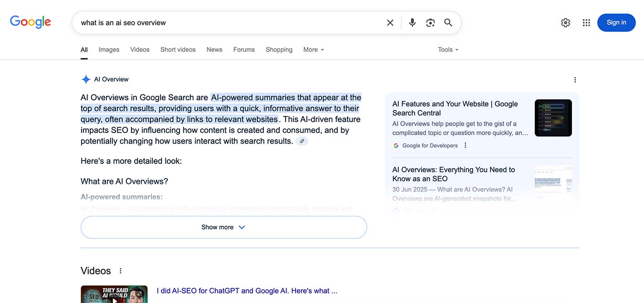Screen dimensions: 644x303
Task: Switch to the Forums tab
Action: (x=244, y=49)
